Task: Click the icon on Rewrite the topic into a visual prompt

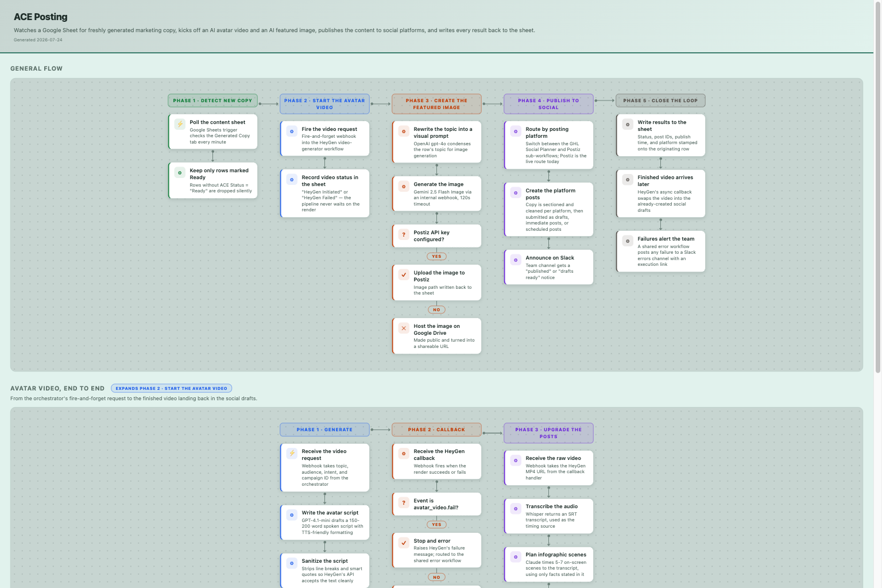Action: click(404, 131)
